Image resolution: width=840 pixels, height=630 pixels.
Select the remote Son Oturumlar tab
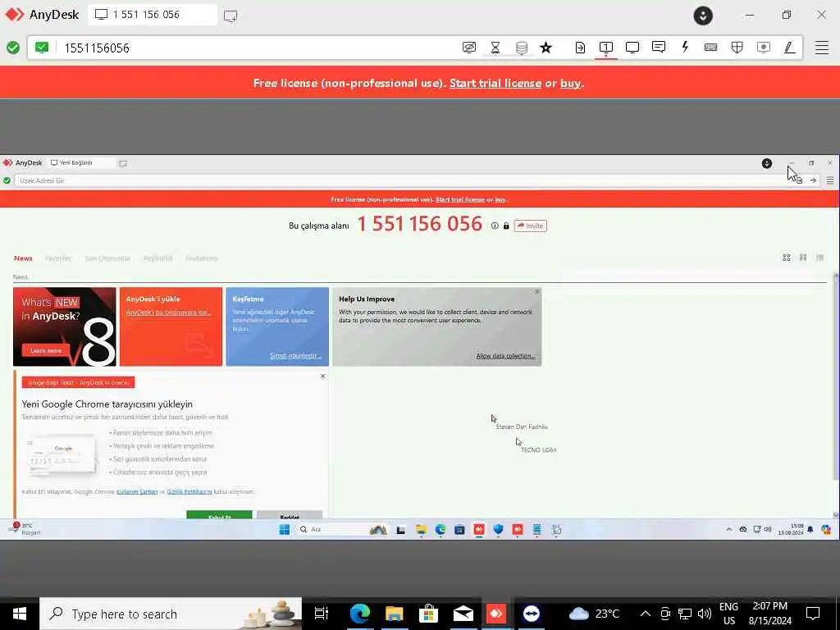click(x=107, y=258)
